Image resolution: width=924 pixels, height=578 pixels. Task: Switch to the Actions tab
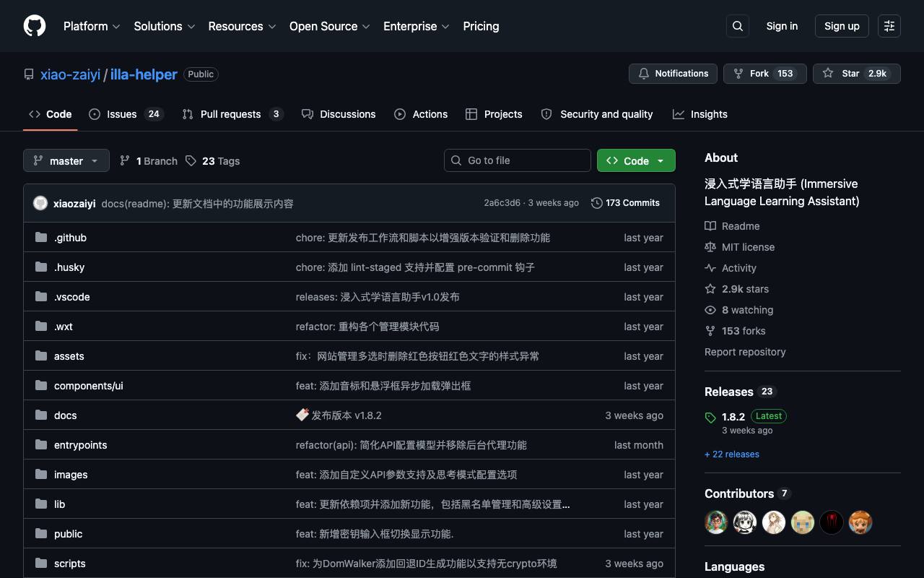coord(421,114)
